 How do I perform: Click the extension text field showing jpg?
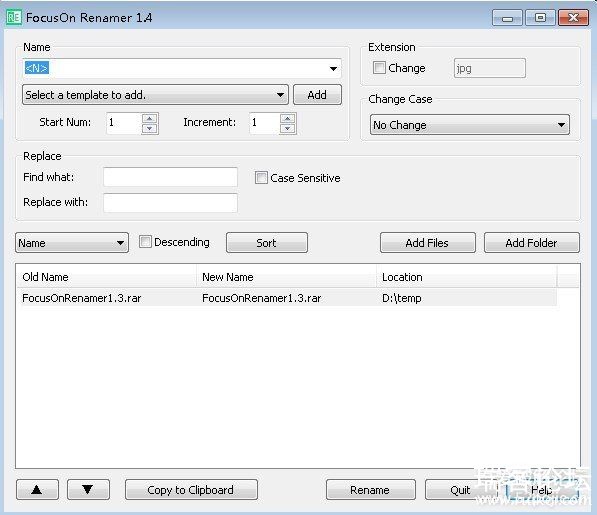click(x=490, y=68)
